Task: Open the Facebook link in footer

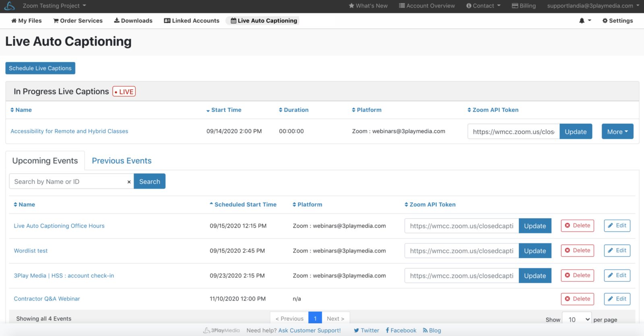Action: tap(401, 330)
